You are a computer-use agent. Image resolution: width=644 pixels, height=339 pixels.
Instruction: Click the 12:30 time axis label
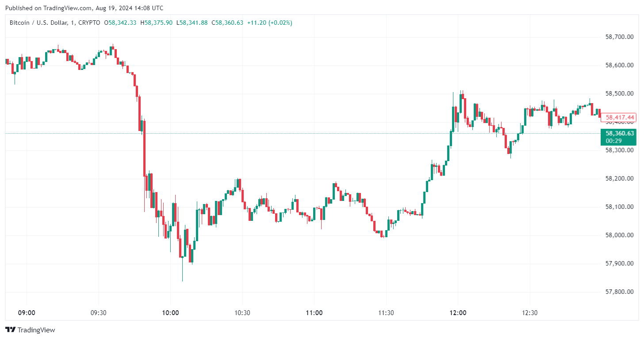click(x=529, y=313)
